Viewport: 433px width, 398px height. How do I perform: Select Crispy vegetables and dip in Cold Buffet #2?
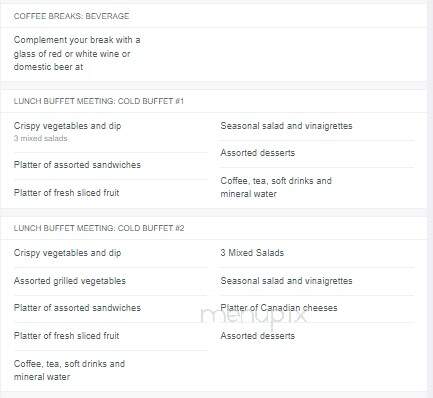pyautogui.click(x=67, y=253)
